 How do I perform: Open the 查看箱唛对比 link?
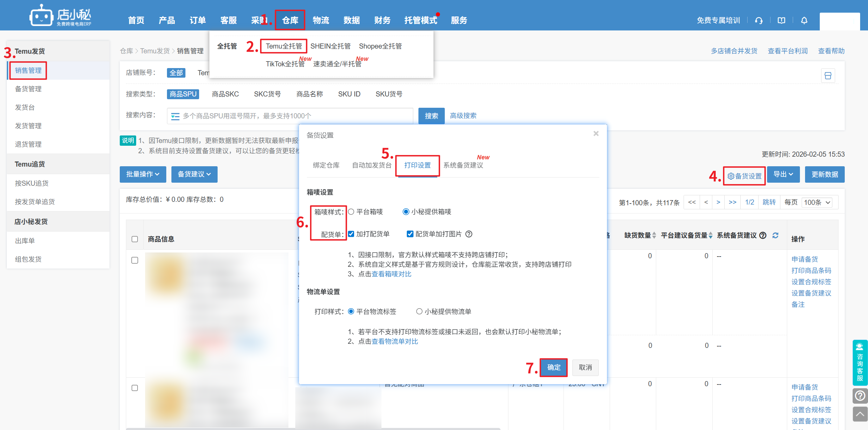click(391, 274)
